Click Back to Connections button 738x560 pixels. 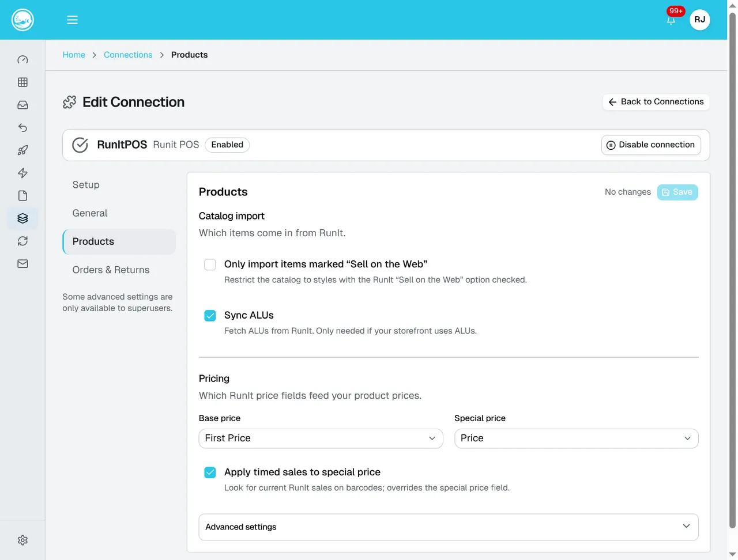[656, 102]
